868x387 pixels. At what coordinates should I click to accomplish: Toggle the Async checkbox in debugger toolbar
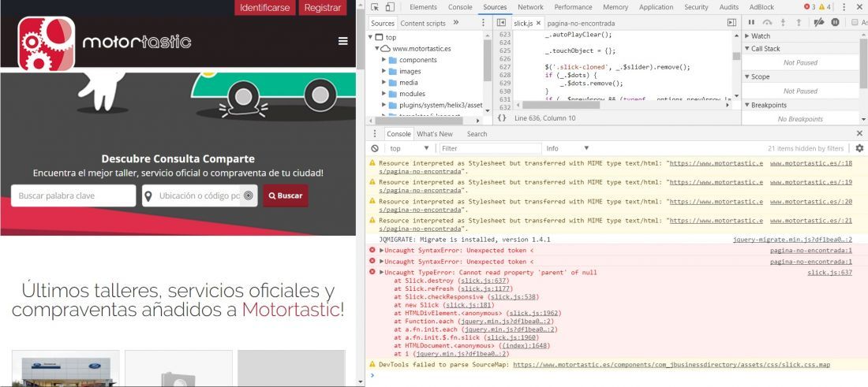coord(855,22)
